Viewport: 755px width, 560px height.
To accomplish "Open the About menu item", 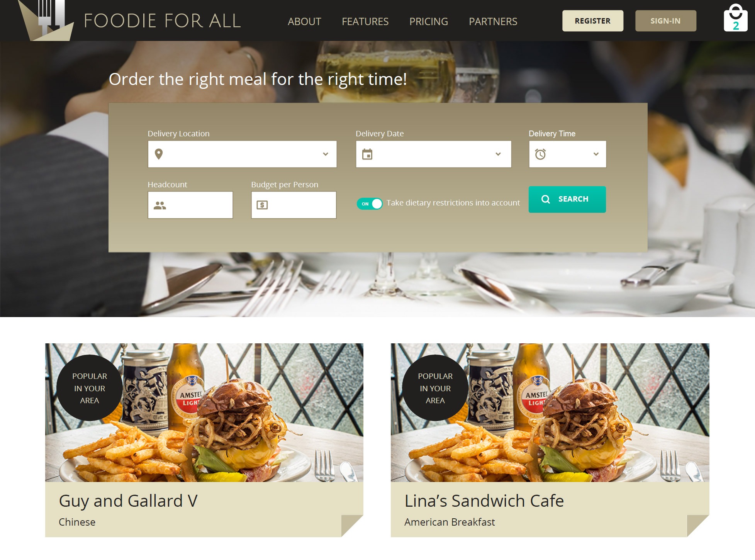I will point(304,22).
